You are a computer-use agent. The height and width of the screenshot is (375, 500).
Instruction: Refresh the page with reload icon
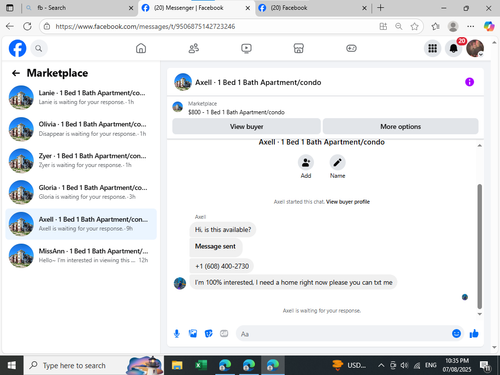[x=27, y=26]
